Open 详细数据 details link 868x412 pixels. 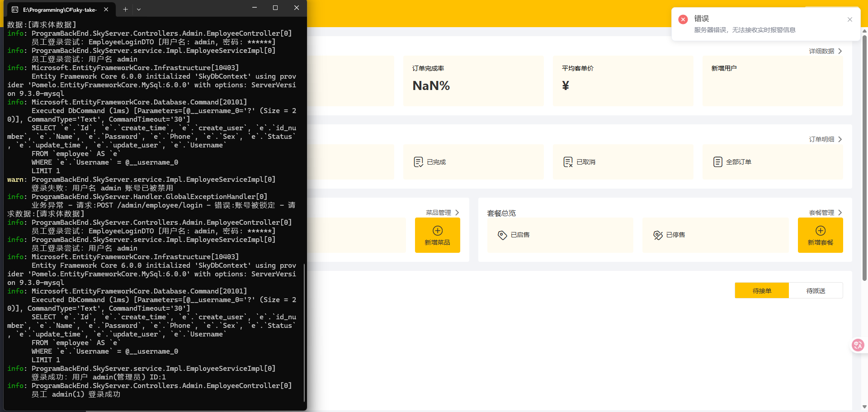tap(825, 51)
